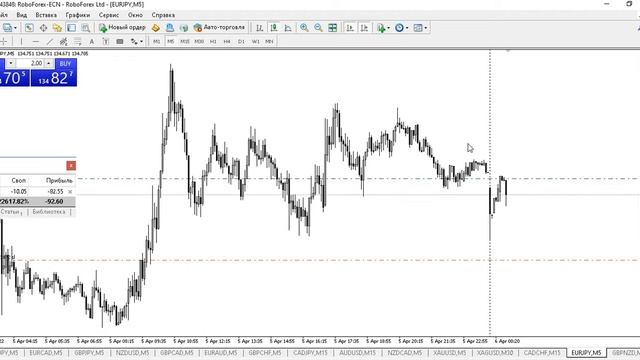The height and width of the screenshot is (360, 640).
Task: Open the periodicity clock icon
Action: click(399, 28)
